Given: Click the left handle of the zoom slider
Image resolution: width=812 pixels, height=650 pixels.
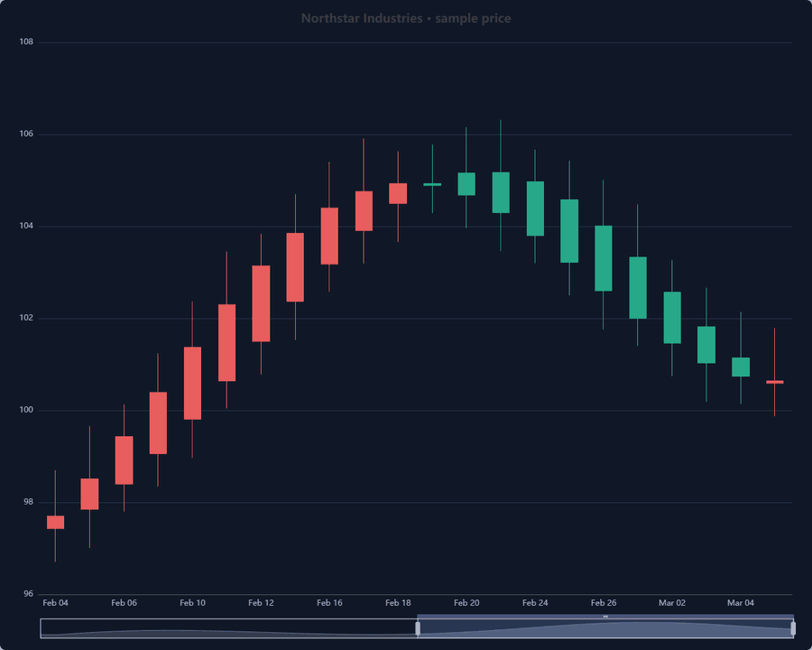Looking at the screenshot, I should point(418,628).
